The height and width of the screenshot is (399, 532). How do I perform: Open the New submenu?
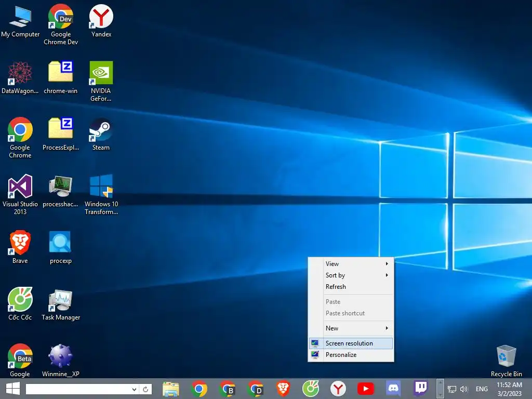(x=351, y=328)
